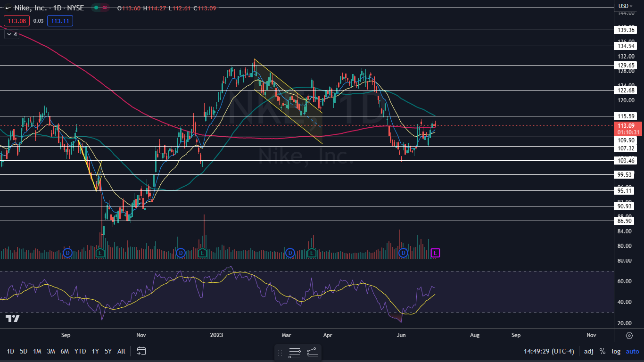Toggle the log scale option
Image resolution: width=644 pixels, height=362 pixels.
616,351
